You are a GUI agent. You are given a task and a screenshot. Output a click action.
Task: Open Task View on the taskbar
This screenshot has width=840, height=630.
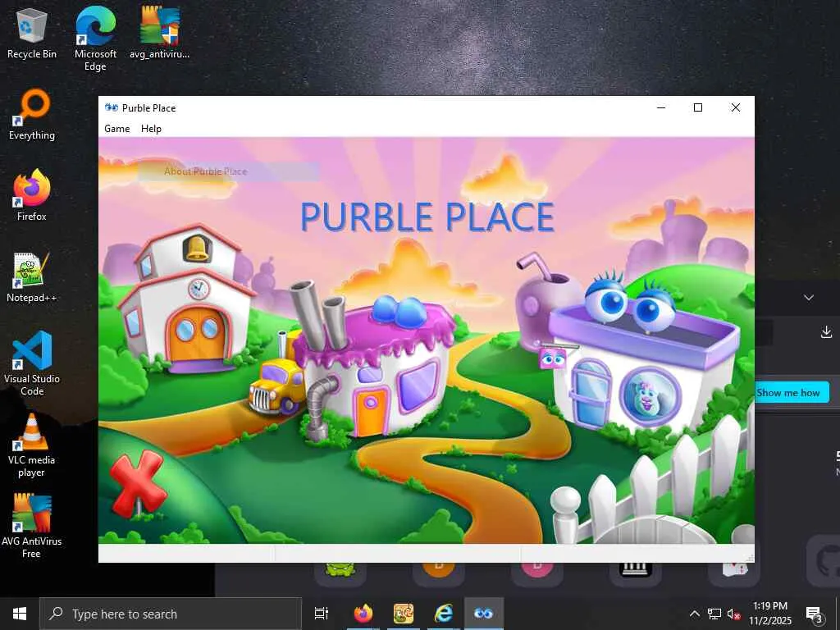[322, 614]
